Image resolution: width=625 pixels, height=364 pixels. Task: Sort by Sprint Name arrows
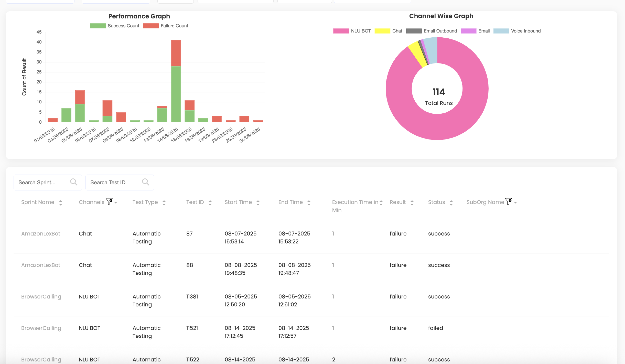click(x=61, y=203)
